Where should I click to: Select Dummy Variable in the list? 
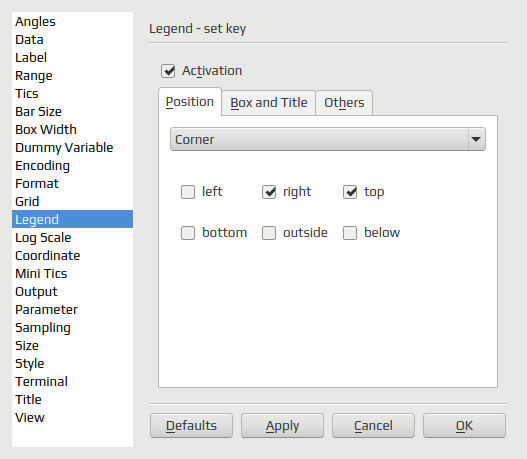pos(72,148)
